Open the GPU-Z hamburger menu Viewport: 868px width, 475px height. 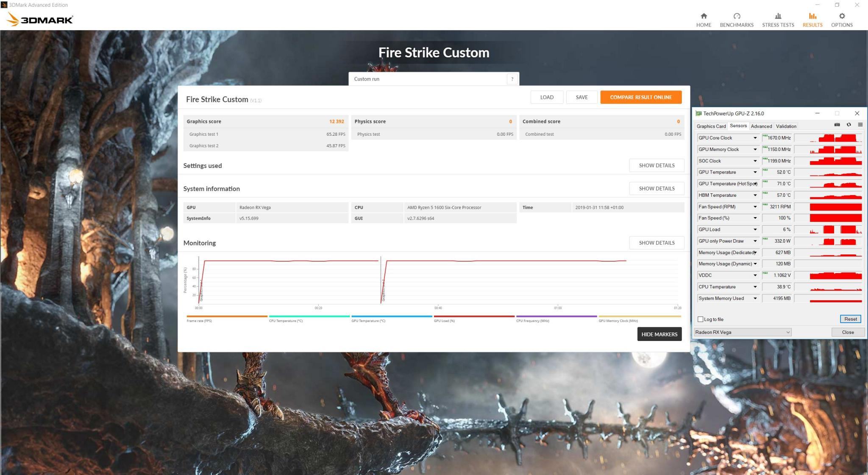coord(860,125)
